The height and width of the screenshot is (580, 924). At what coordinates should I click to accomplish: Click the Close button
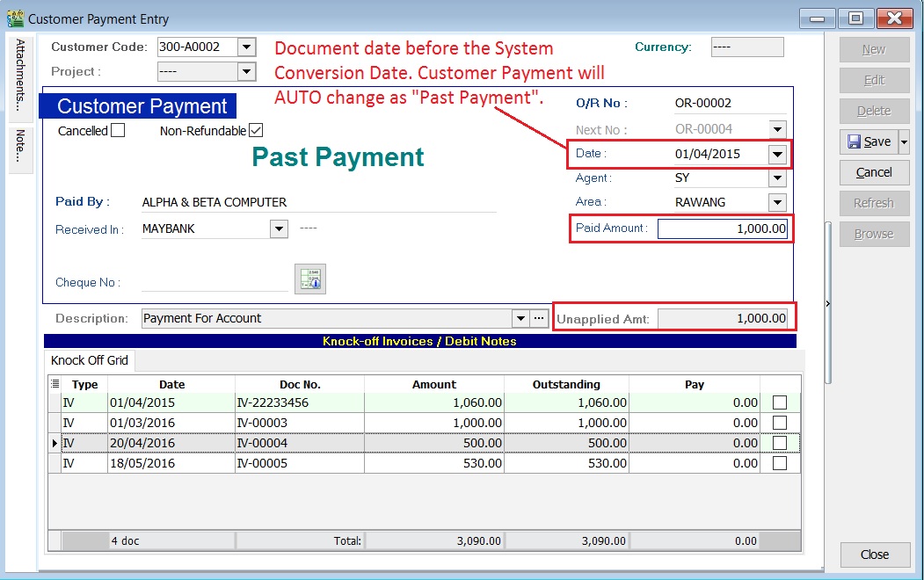[875, 555]
